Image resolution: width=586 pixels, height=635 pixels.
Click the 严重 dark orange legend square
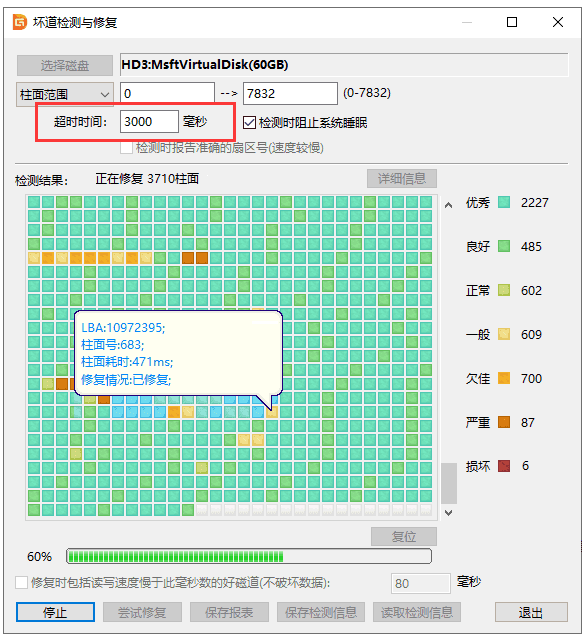pyautogui.click(x=504, y=422)
